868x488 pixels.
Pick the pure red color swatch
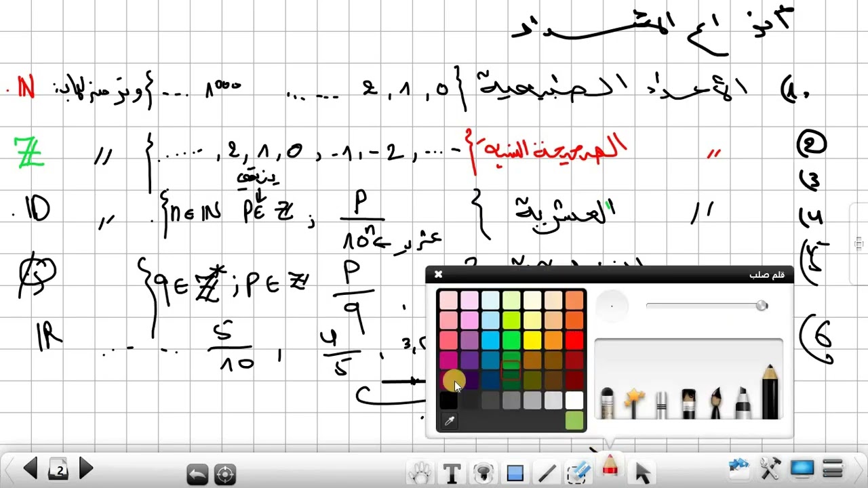tap(574, 340)
